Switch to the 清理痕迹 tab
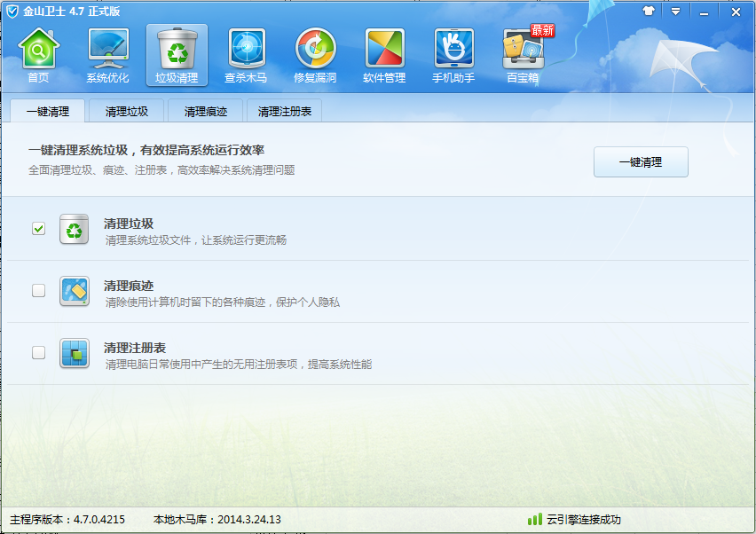The image size is (756, 534). [x=206, y=112]
